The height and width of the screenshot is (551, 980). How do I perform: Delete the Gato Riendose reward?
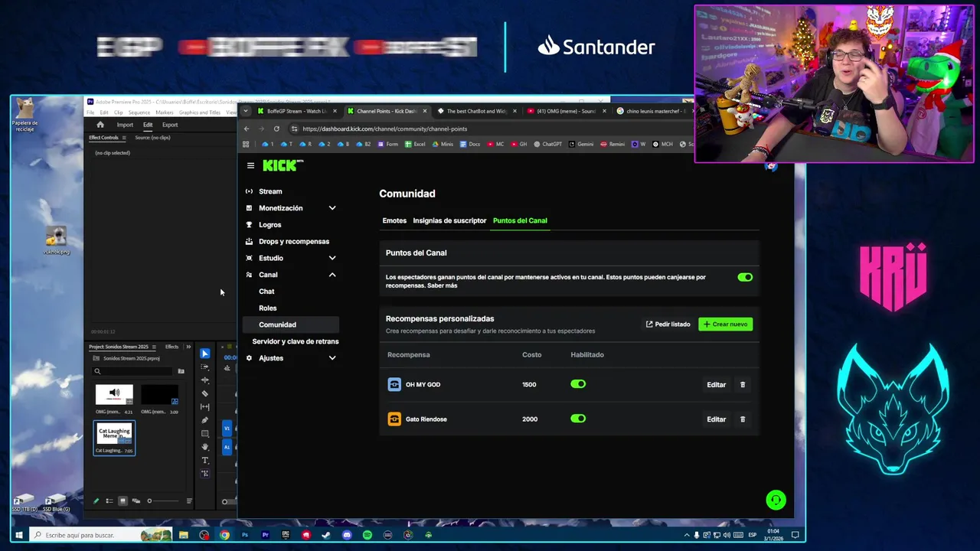click(x=743, y=419)
